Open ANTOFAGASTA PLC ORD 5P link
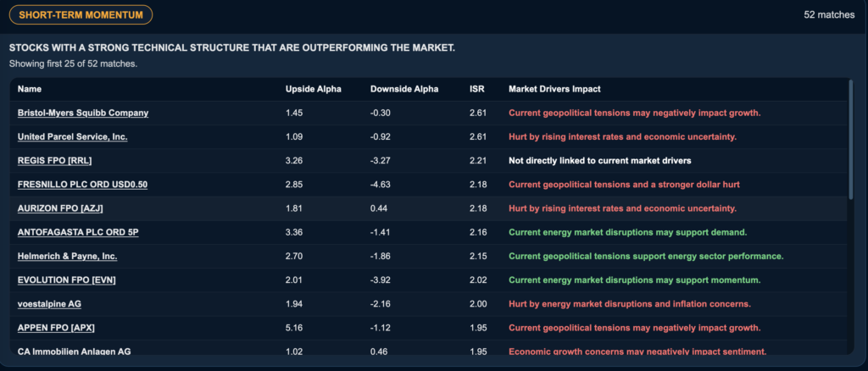 pos(78,232)
